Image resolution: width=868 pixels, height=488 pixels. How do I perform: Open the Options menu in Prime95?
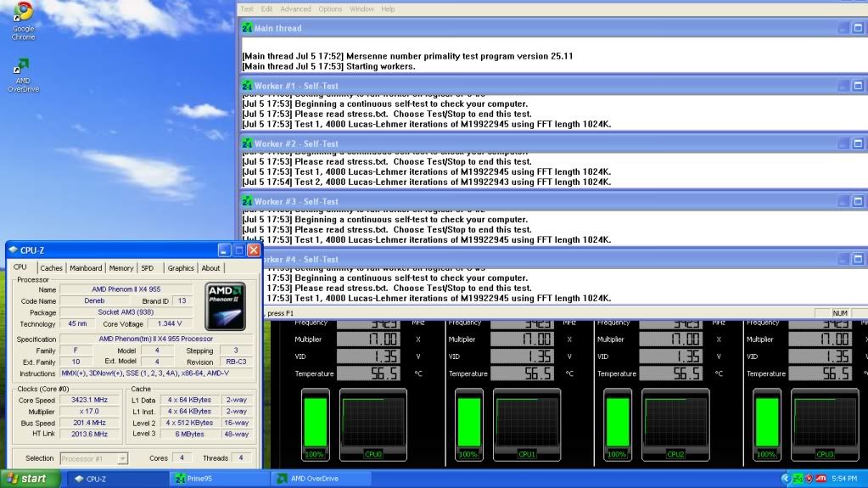pos(330,8)
